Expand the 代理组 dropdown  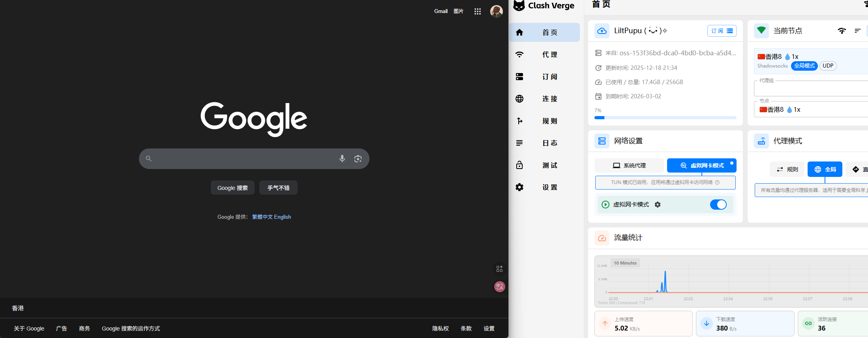[809, 89]
